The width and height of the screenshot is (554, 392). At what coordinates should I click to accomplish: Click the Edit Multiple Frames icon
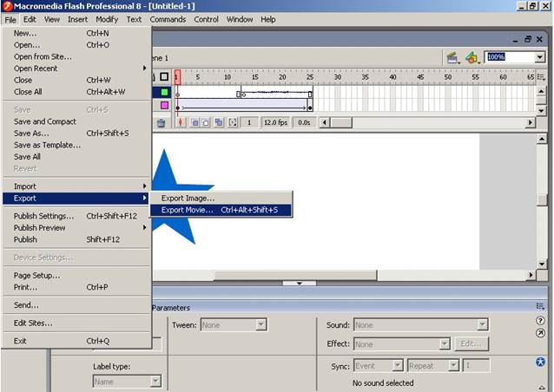coord(219,122)
